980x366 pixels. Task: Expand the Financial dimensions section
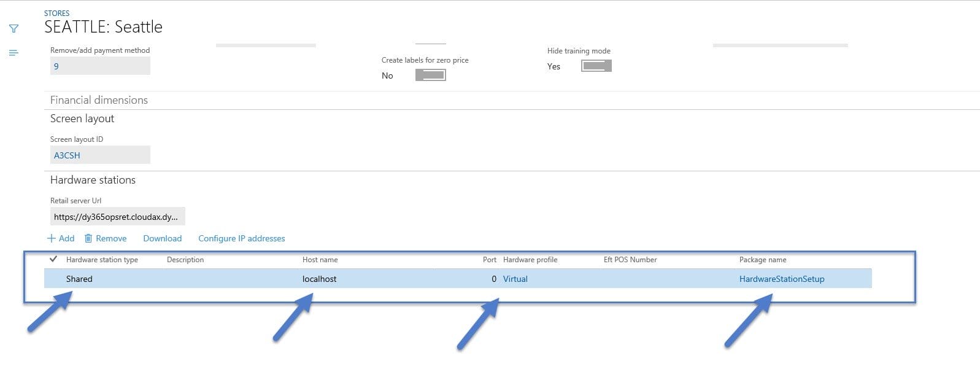[99, 100]
